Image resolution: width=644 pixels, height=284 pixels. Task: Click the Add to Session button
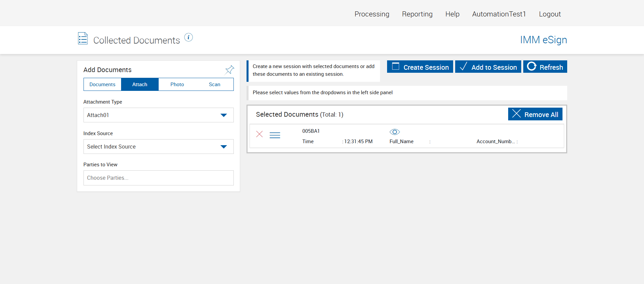tap(488, 67)
